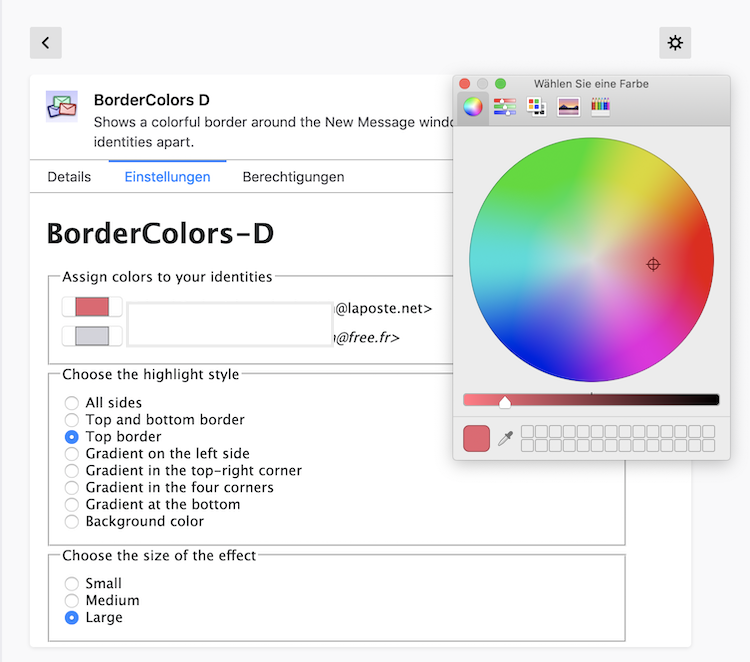Open the image palettes picker mode
The width and height of the screenshot is (750, 662).
(569, 107)
